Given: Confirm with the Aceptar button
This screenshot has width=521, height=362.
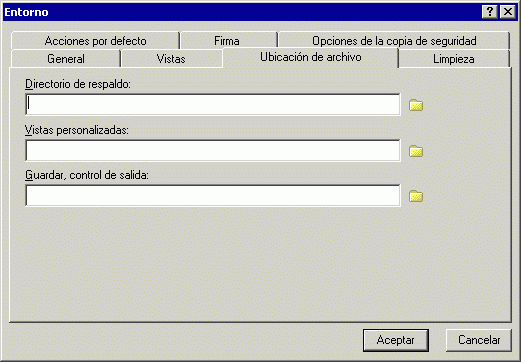Looking at the screenshot, I should [396, 340].
